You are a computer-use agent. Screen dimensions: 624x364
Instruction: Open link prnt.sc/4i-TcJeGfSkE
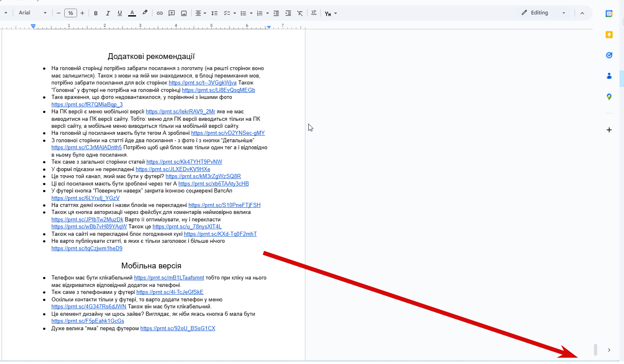click(x=170, y=292)
